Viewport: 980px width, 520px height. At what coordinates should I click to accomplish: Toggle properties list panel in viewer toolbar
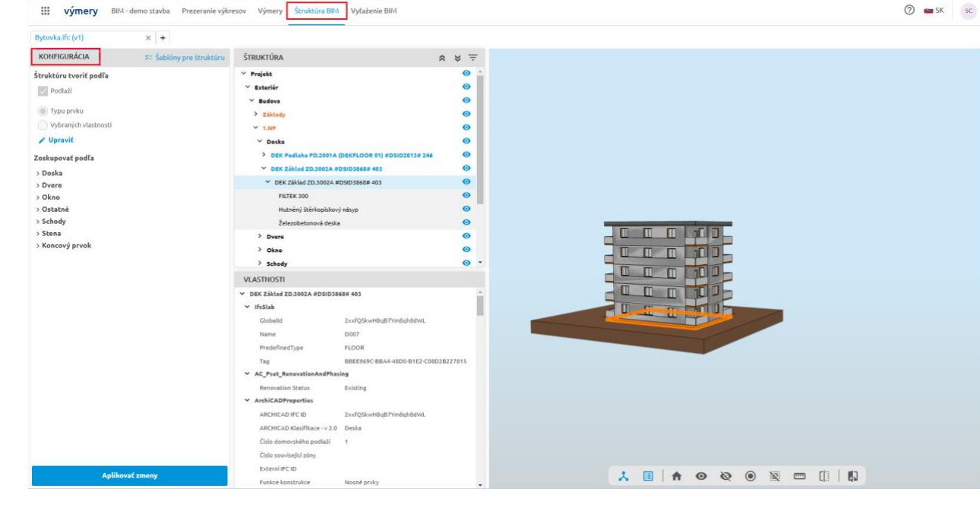(x=648, y=476)
